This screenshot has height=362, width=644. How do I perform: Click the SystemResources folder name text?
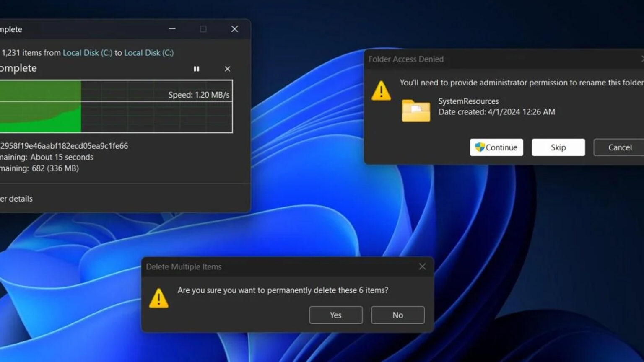(x=468, y=101)
